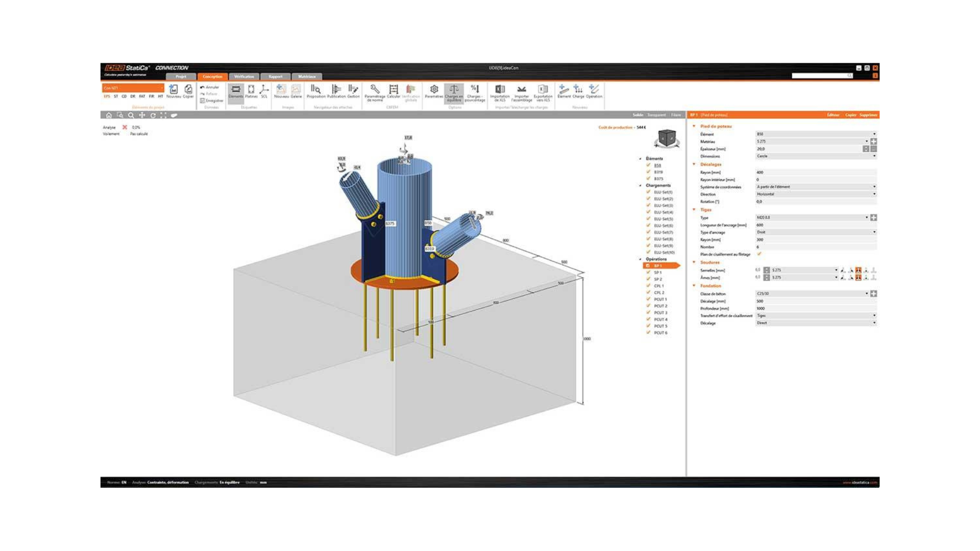This screenshot has height=551, width=980.
Task: Click the Transparent view mode button
Action: (656, 115)
